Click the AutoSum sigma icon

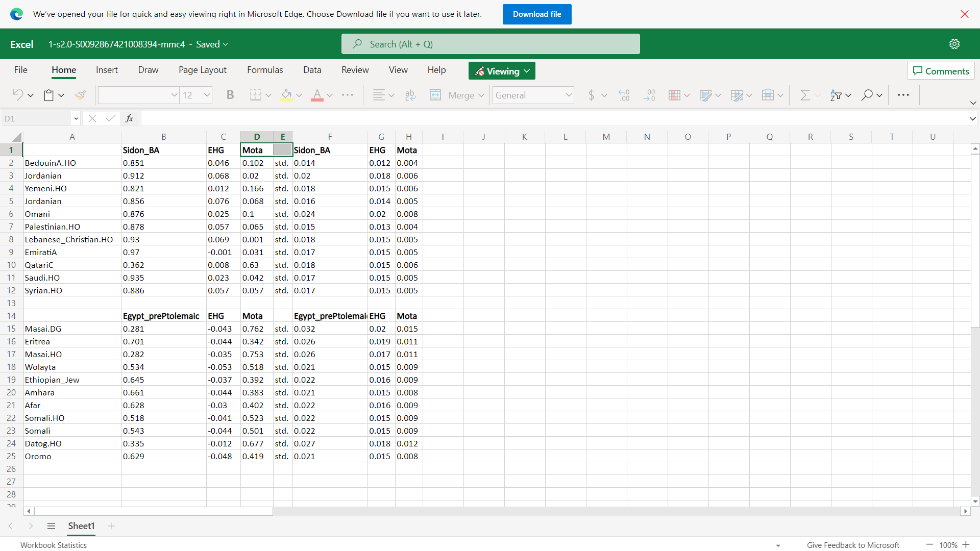(805, 95)
